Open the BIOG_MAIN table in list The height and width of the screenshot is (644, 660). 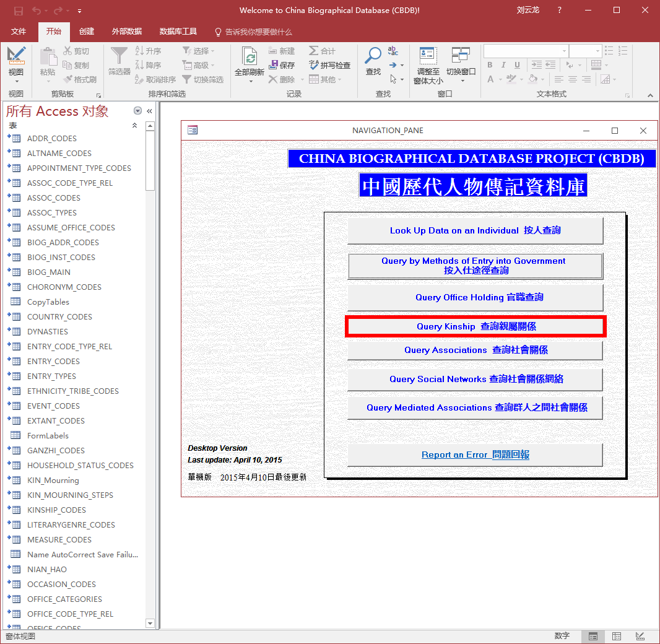click(x=48, y=272)
